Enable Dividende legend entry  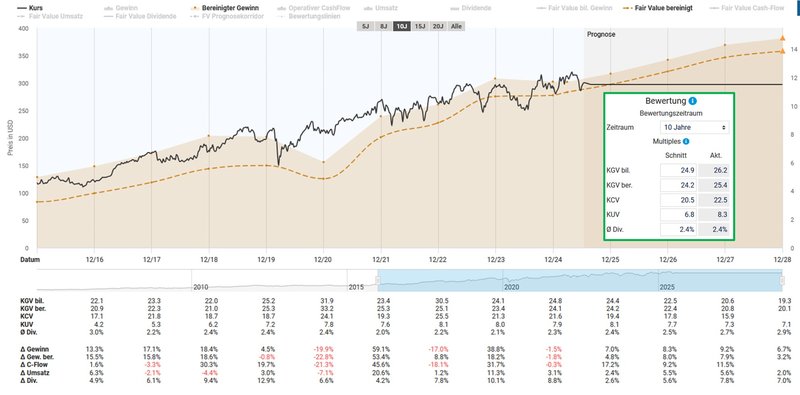click(470, 8)
